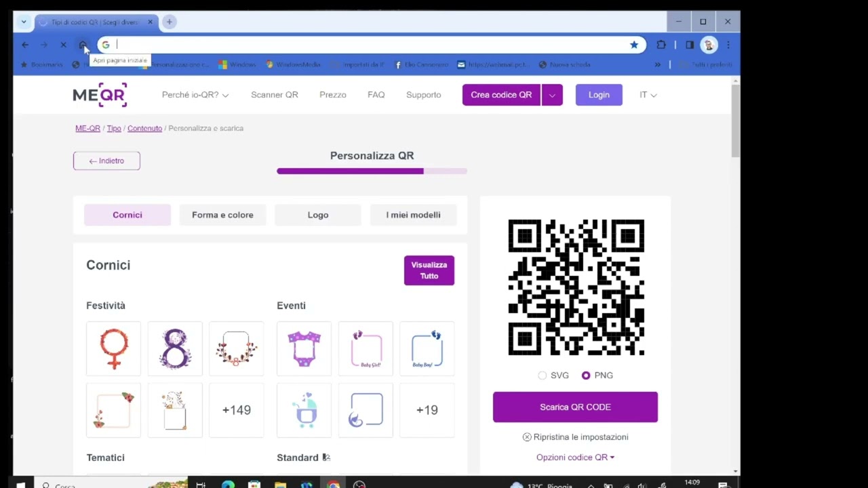Open the 'Nuova scheda' bookmark
Viewport: 868px width, 488px height.
565,64
